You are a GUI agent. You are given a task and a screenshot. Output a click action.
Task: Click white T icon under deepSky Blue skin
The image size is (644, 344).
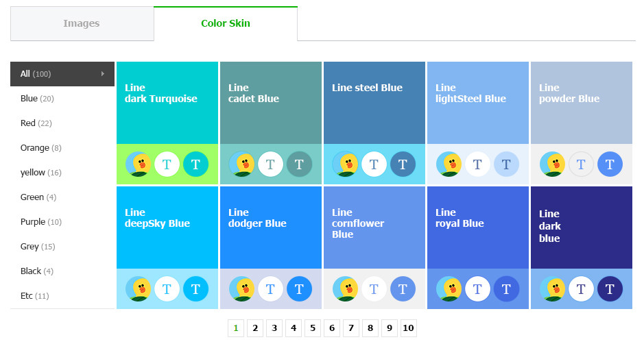(x=167, y=289)
